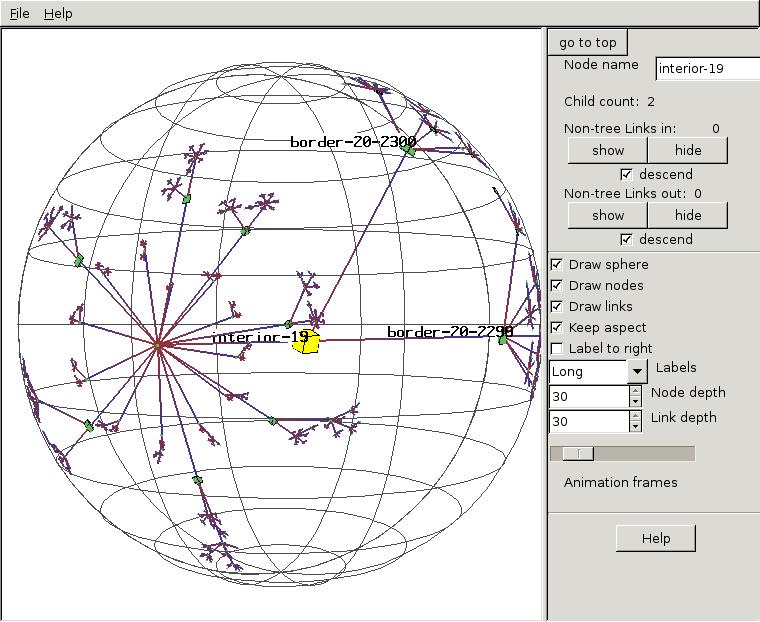This screenshot has height=622, width=760.
Task: Click the Help button in side panel
Action: coord(655,539)
